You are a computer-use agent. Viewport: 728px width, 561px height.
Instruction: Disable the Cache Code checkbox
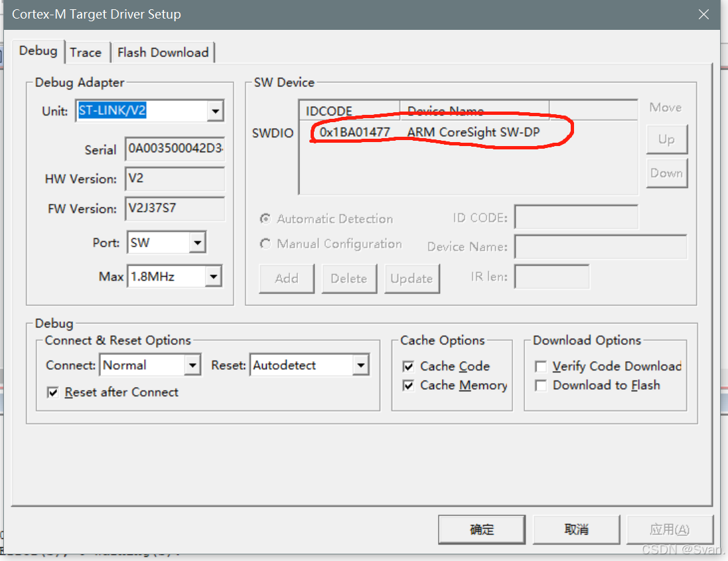(408, 367)
